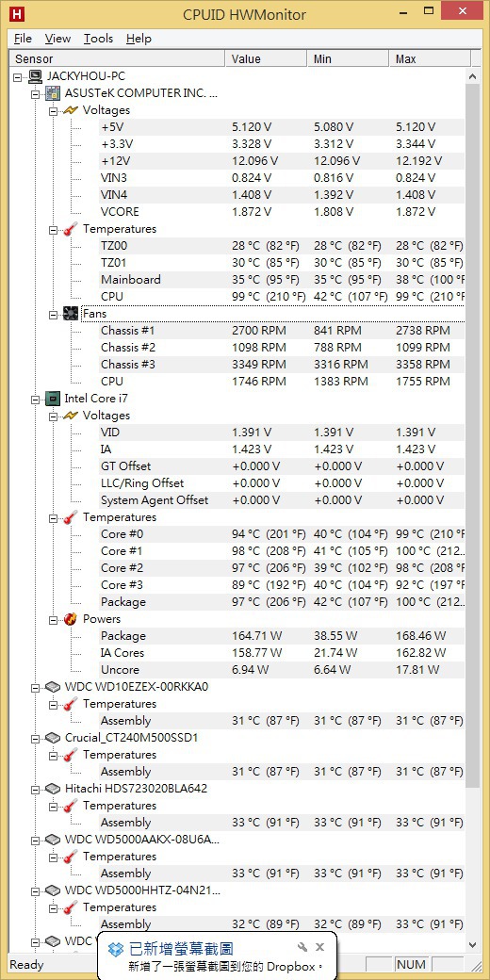Dismiss the Dropbox screenshot notification
This screenshot has height=980, width=490.
point(320,948)
